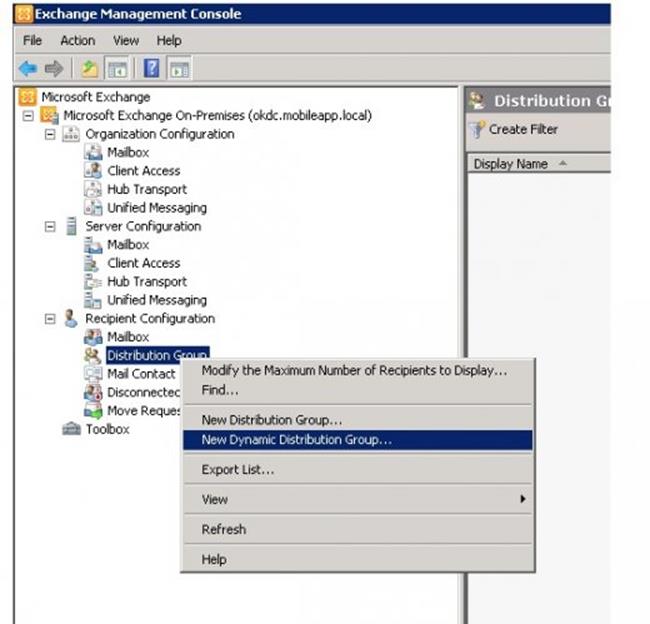Choose New Distribution Group from context menu
This screenshot has height=624, width=650.
point(358,420)
